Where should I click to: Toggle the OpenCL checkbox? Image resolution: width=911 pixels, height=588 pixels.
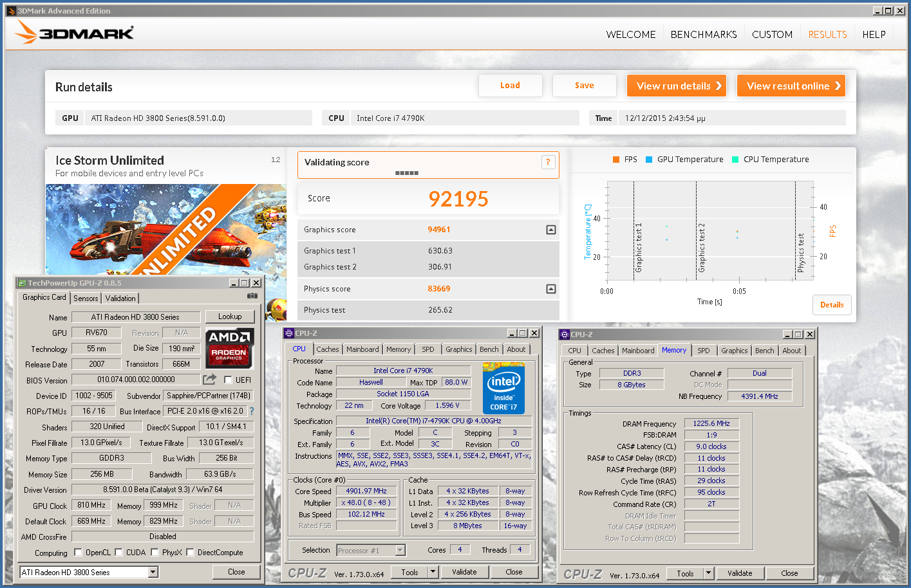click(78, 552)
